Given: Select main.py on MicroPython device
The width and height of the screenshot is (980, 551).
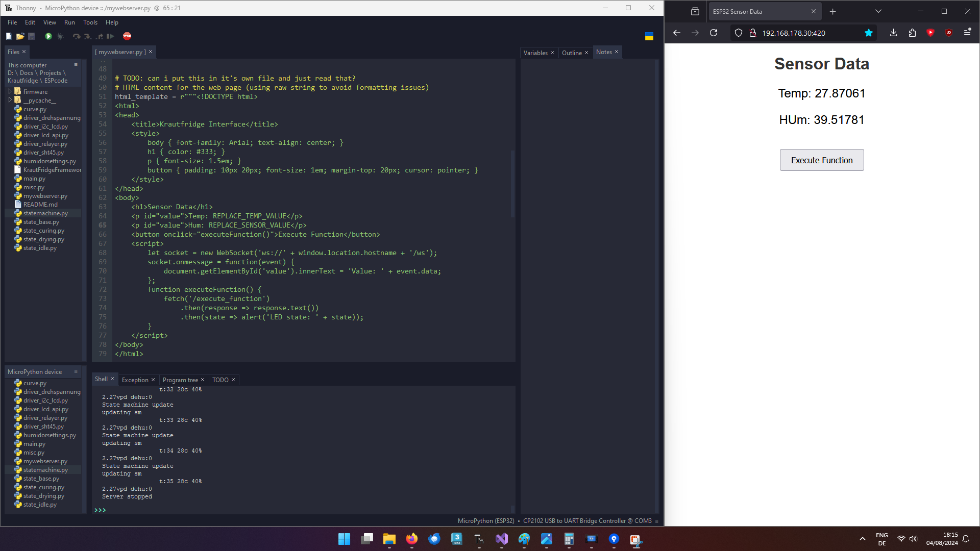Looking at the screenshot, I should pos(34,444).
